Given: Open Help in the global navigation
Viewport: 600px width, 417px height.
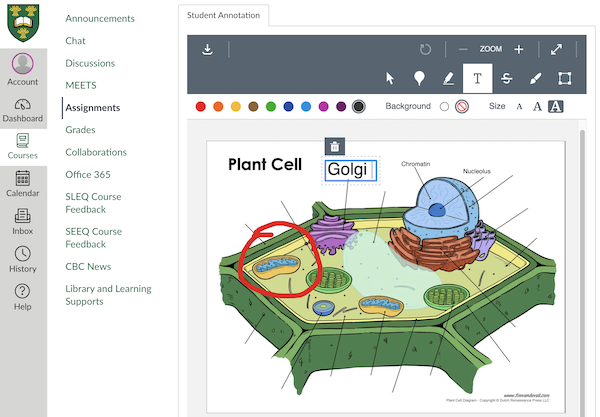Looking at the screenshot, I should point(23,297).
